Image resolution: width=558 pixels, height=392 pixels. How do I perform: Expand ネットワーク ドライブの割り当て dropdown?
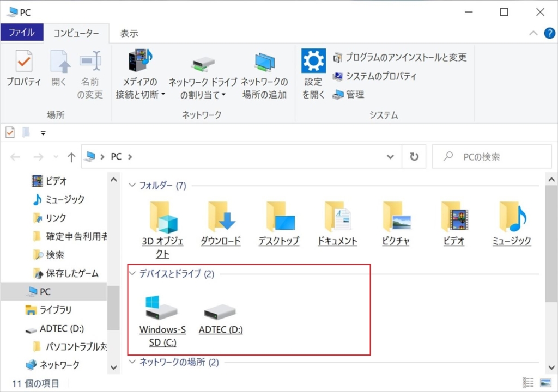coord(203,95)
